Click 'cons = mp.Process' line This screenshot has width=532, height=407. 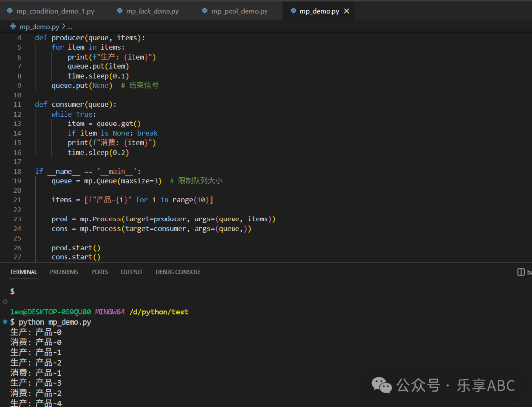coord(151,229)
